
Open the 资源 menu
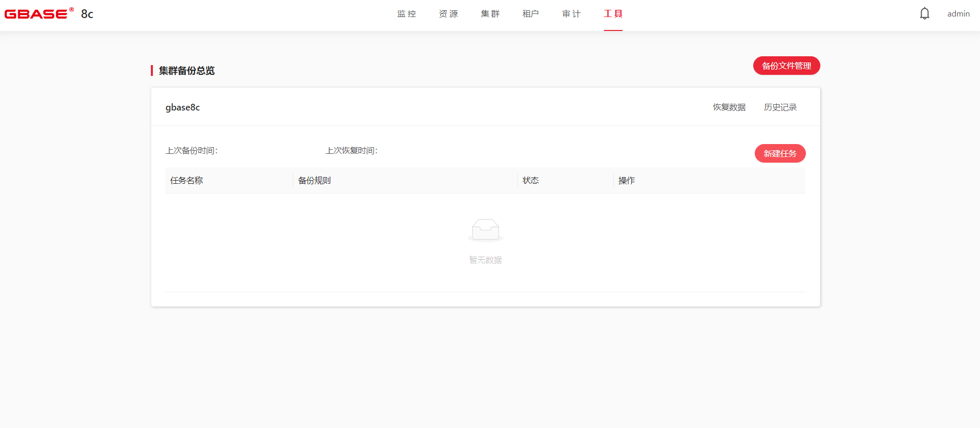448,14
